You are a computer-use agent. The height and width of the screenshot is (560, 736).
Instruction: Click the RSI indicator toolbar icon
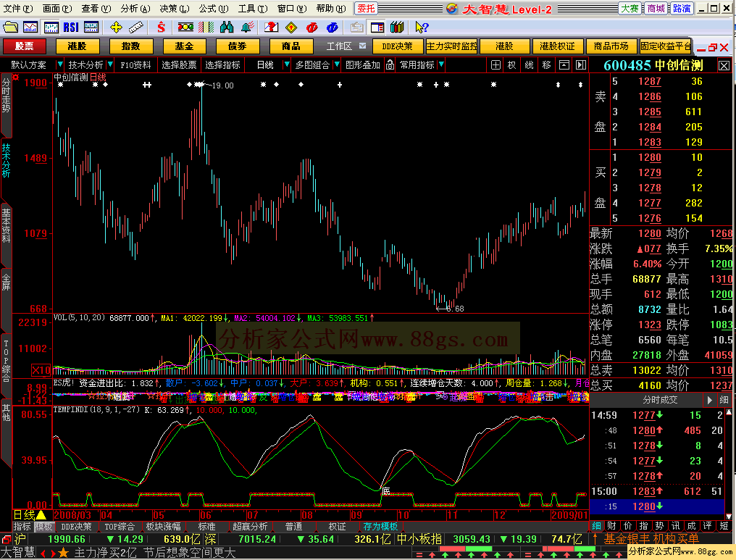pyautogui.click(x=71, y=28)
